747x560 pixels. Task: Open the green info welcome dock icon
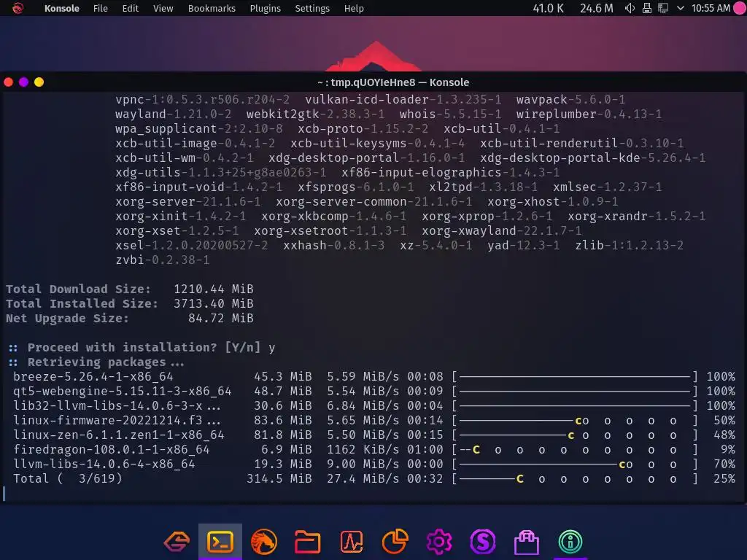point(570,542)
